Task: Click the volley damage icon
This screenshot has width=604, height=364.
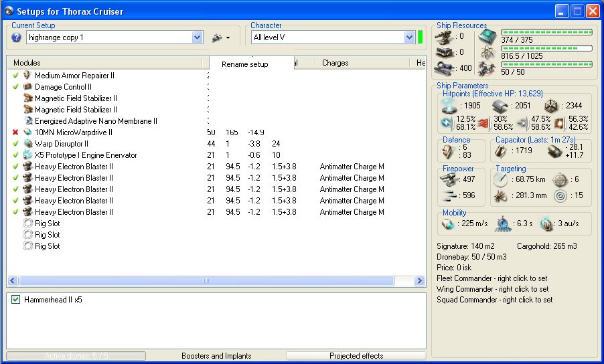Action: click(449, 196)
